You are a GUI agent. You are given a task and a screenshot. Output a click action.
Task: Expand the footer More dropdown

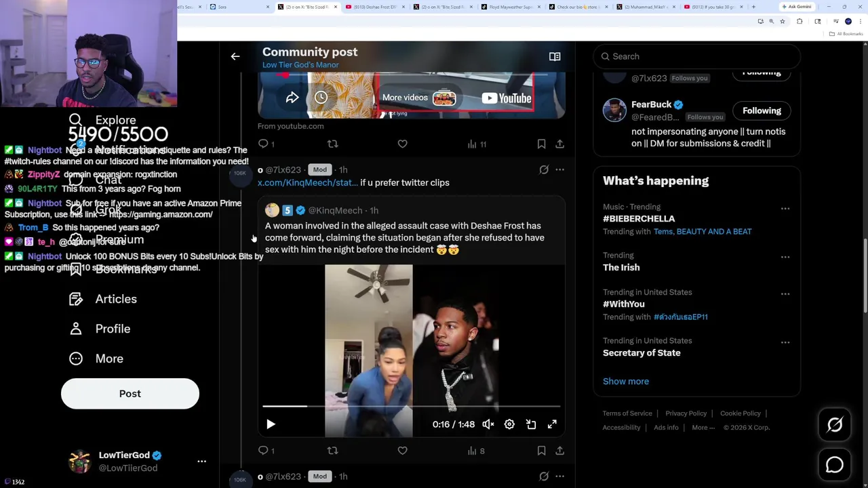[703, 428]
